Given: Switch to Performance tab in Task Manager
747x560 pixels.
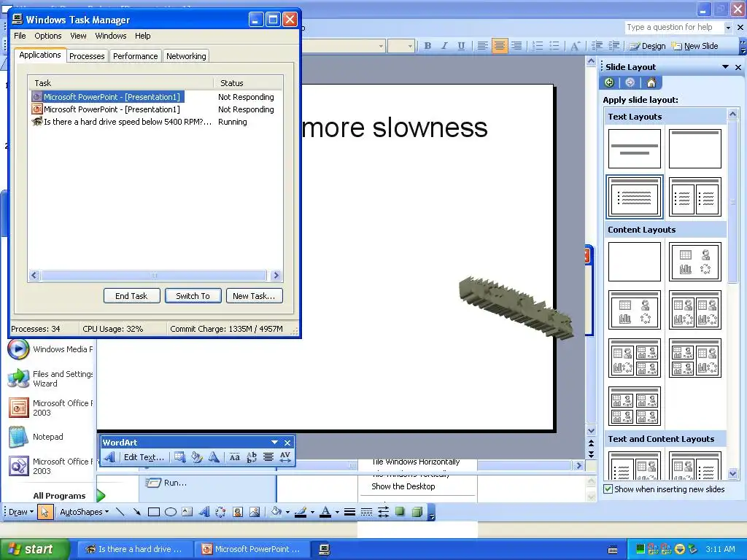Looking at the screenshot, I should (x=135, y=56).
